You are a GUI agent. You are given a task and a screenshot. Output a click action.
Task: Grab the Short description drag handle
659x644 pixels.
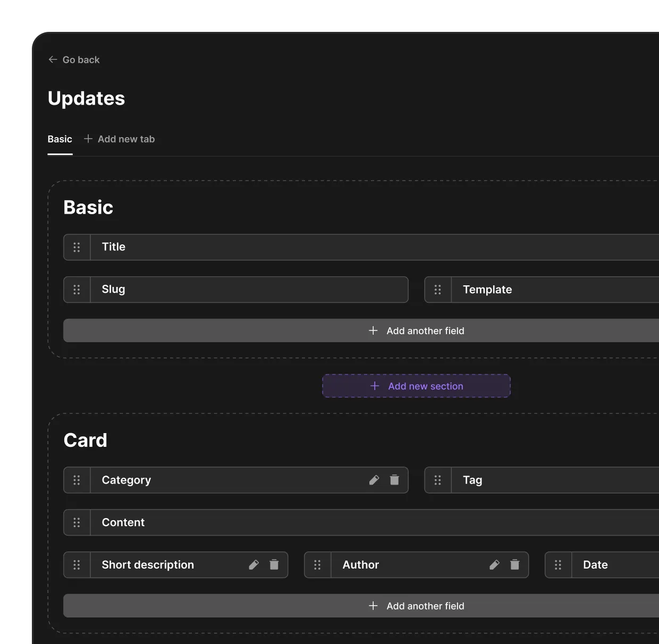(77, 565)
